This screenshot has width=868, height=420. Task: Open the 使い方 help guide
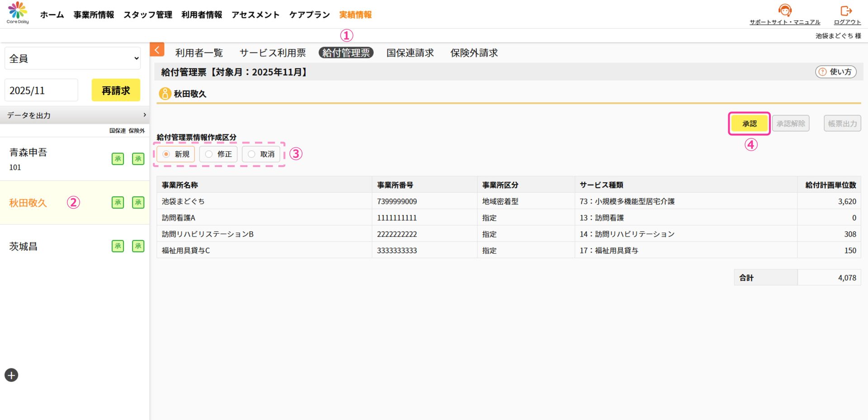(835, 72)
